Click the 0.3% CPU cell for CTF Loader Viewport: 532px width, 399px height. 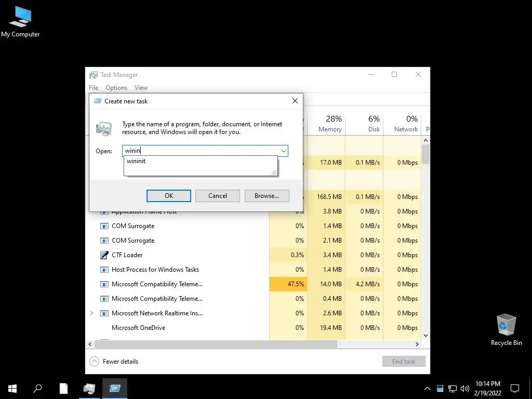click(x=288, y=255)
